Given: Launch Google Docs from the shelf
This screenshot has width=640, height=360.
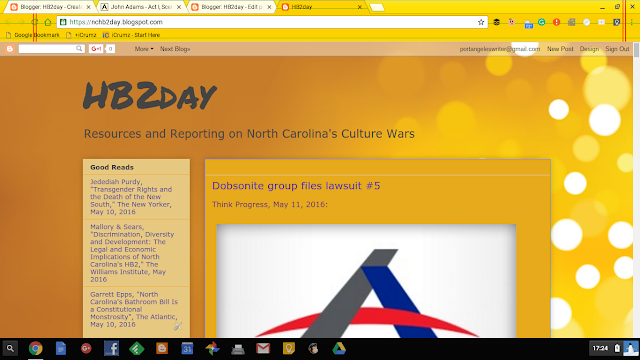Looking at the screenshot, I should [61, 349].
